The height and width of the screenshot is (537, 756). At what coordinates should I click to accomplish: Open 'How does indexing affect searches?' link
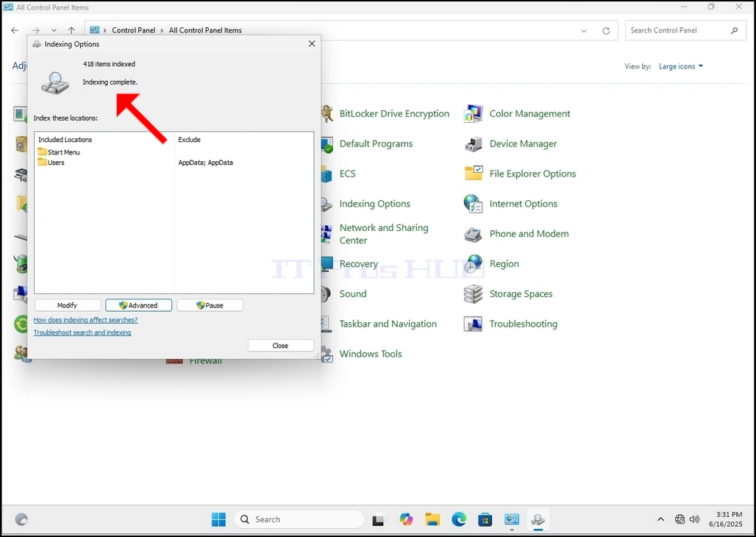85,320
